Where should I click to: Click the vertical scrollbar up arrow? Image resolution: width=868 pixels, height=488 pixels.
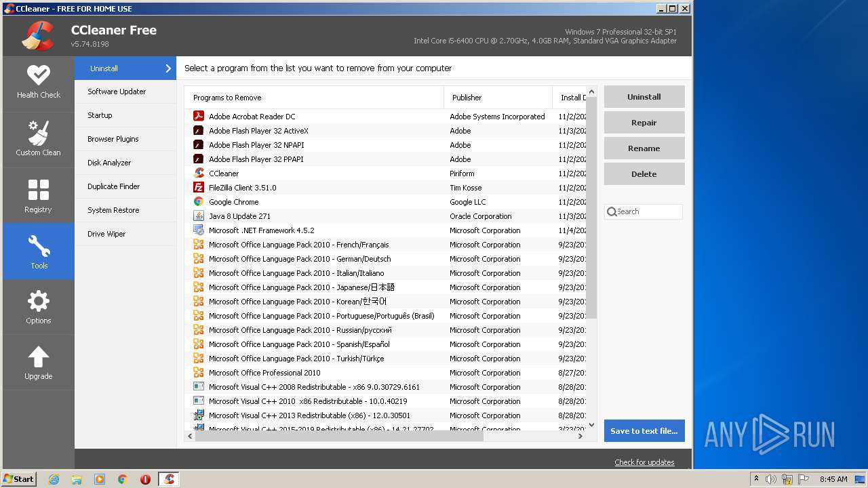pyautogui.click(x=591, y=91)
